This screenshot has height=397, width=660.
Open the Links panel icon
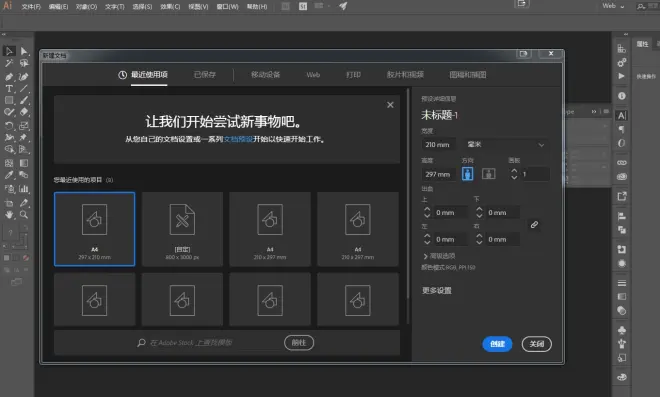622,163
